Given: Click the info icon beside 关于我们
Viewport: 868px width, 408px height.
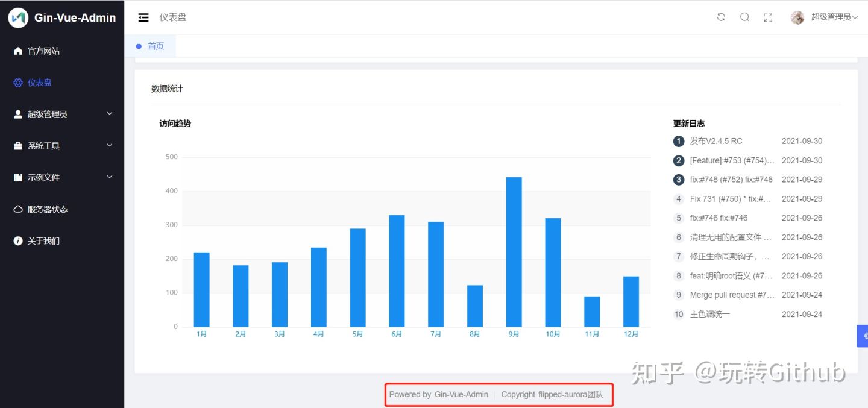Looking at the screenshot, I should 18,240.
